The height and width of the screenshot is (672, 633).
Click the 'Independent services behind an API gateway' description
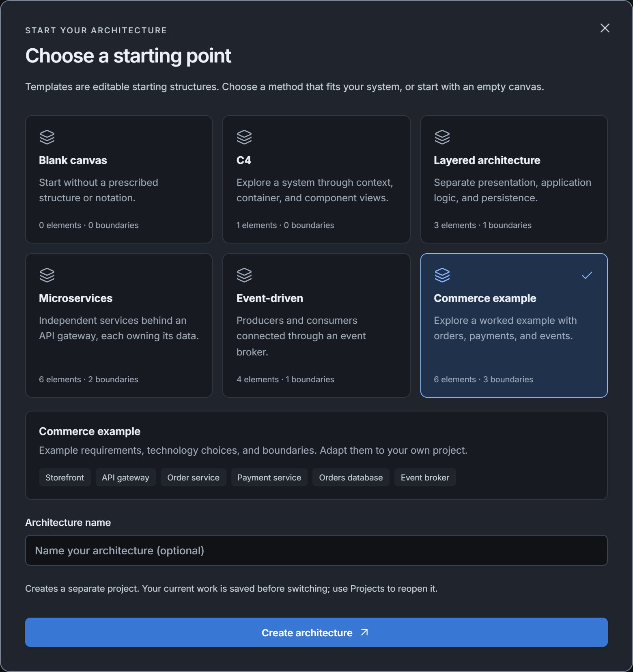coord(119,328)
